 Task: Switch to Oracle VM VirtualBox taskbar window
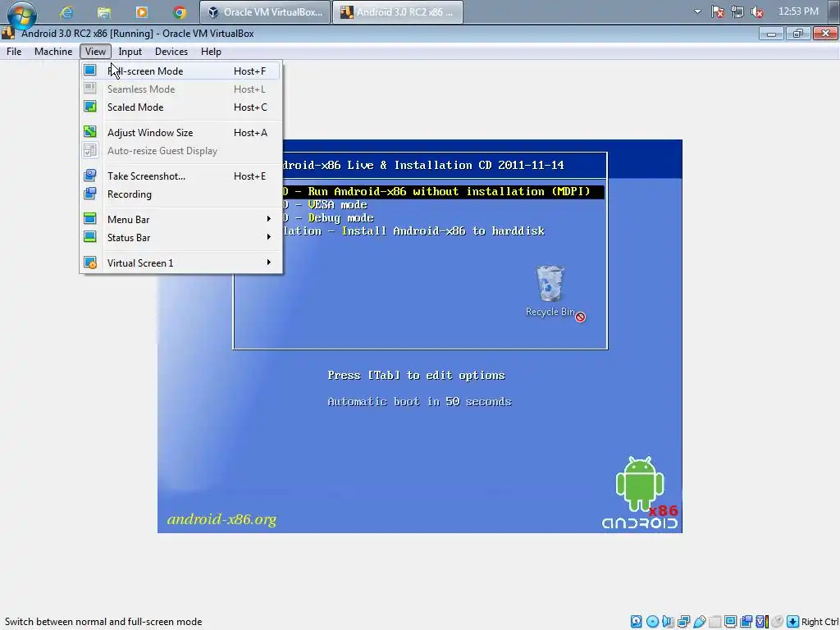265,11
